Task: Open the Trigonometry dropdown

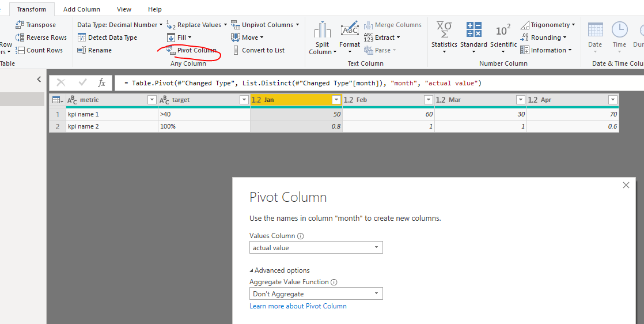Action: 547,25
